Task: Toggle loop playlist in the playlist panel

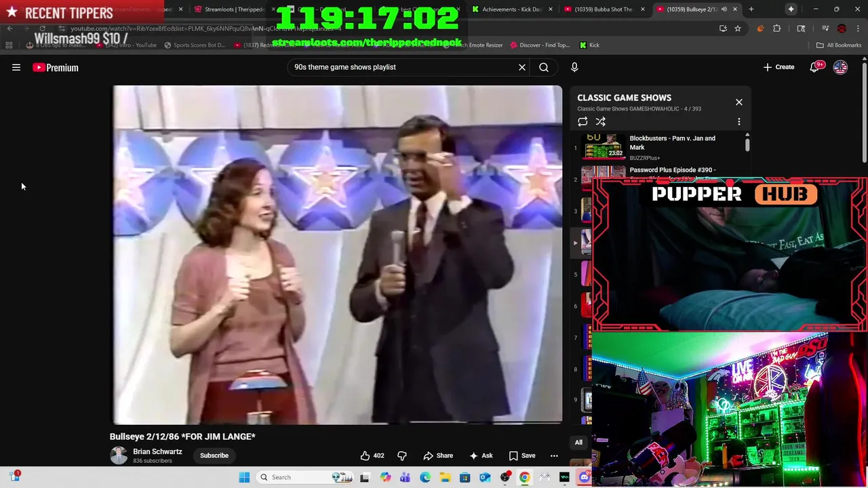Action: click(583, 122)
